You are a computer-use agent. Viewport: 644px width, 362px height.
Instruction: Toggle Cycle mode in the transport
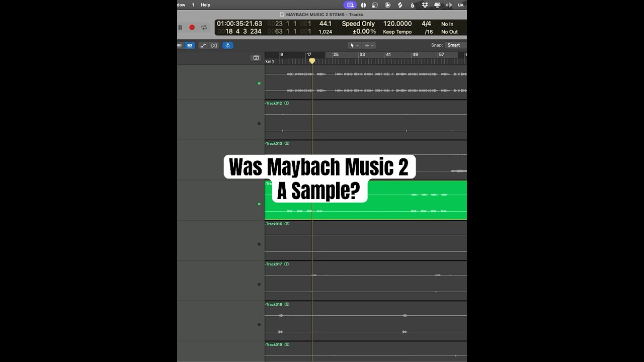click(x=204, y=27)
